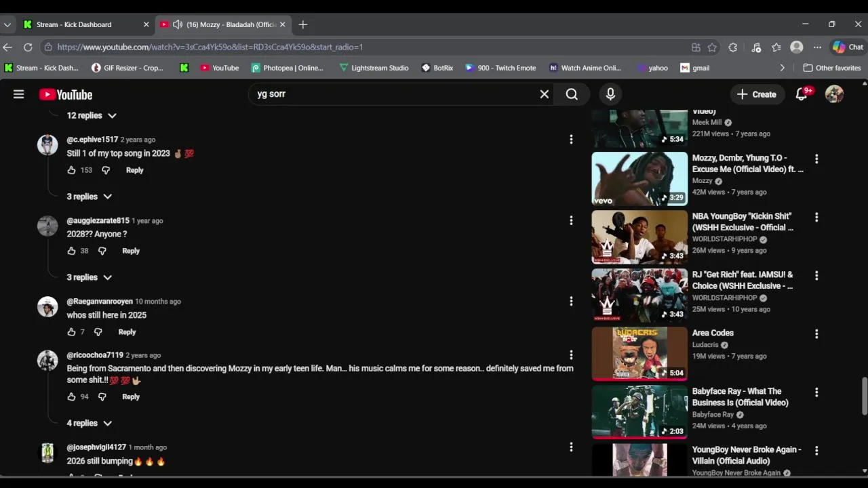Open the notifications bell

(802, 94)
